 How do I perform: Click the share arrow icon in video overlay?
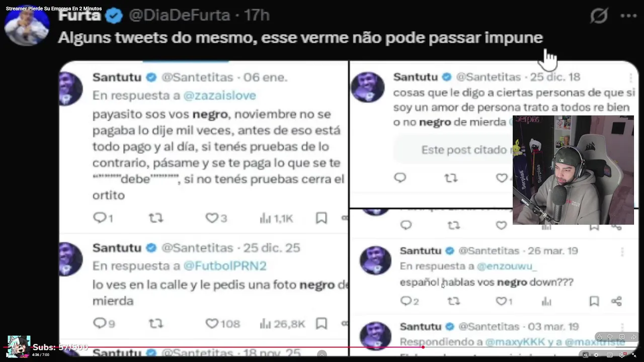pos(634,337)
